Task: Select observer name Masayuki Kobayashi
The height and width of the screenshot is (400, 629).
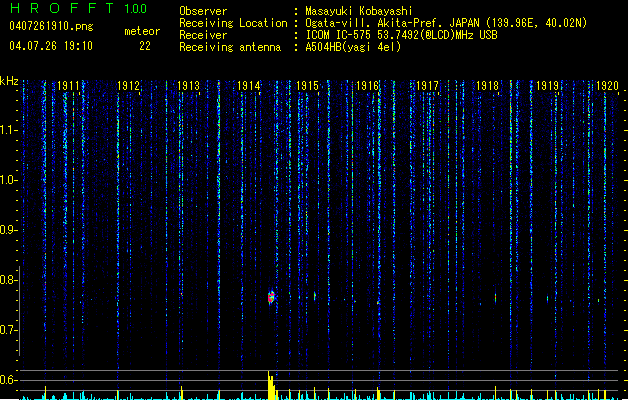Action: (359, 11)
